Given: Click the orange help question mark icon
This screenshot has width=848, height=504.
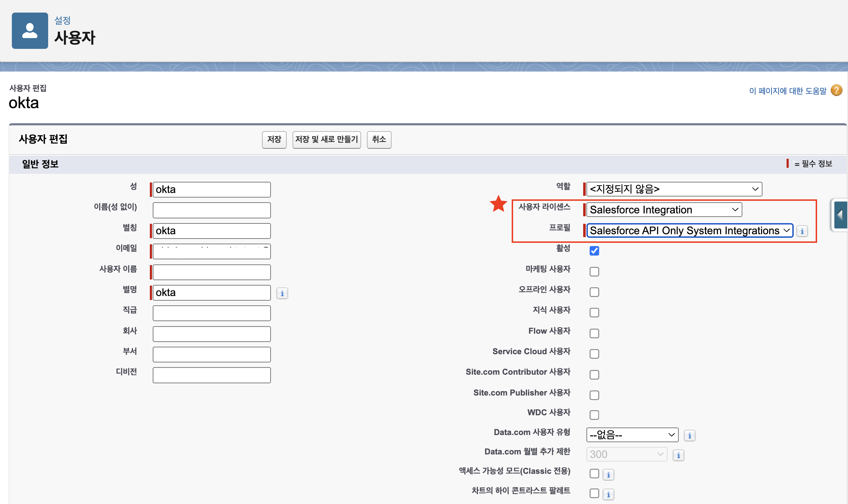Looking at the screenshot, I should [x=837, y=90].
